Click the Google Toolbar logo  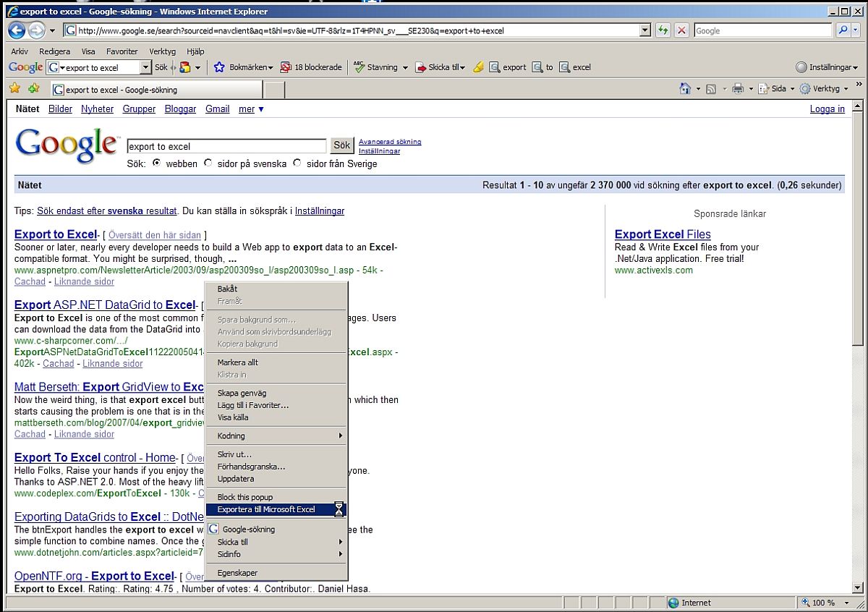[26, 67]
